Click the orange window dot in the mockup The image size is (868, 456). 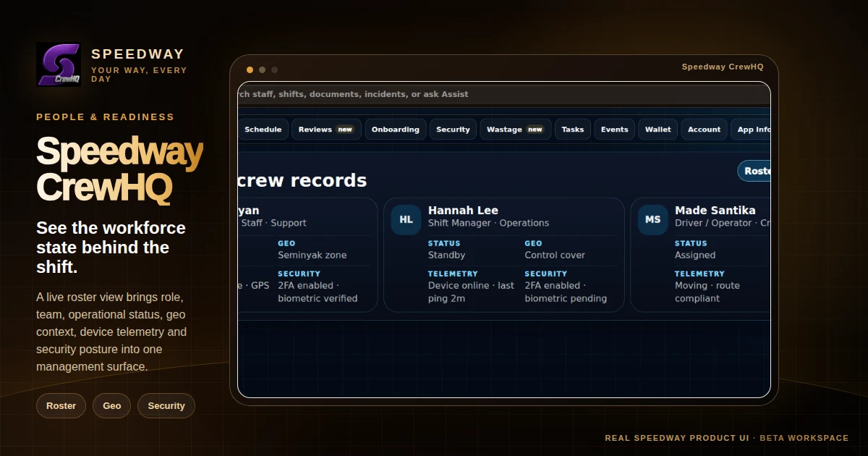point(250,70)
